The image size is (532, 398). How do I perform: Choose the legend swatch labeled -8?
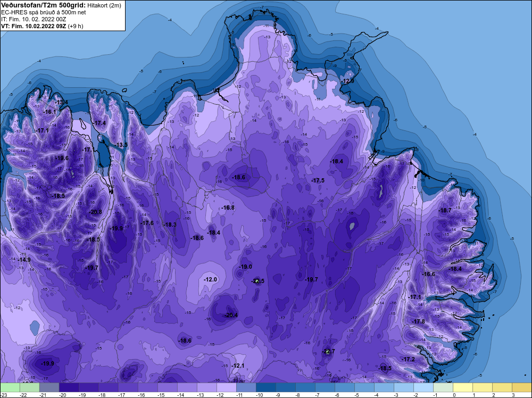pos(305,387)
